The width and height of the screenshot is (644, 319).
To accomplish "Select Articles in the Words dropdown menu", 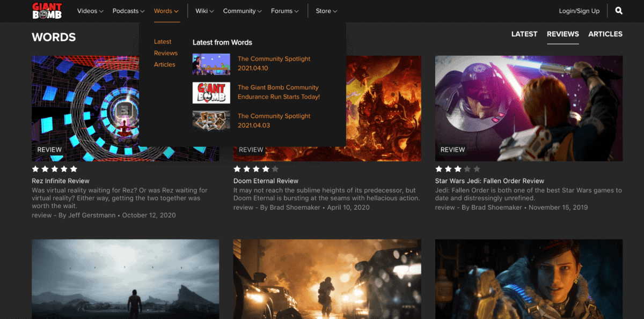I will [x=165, y=64].
